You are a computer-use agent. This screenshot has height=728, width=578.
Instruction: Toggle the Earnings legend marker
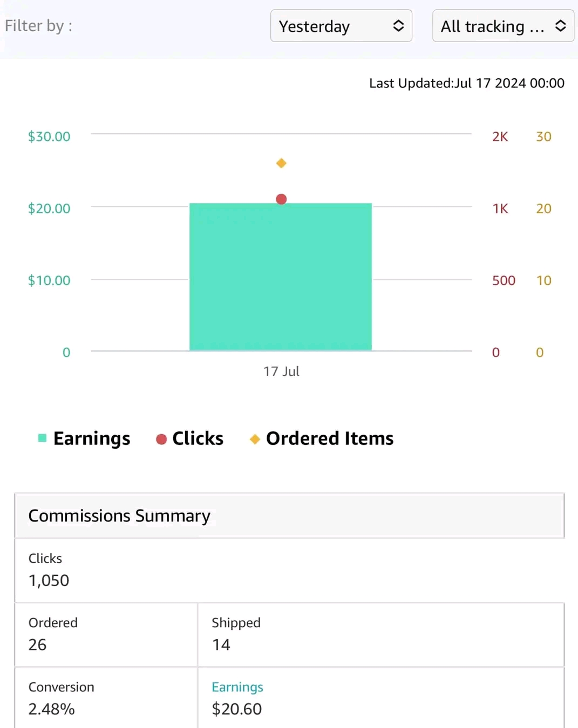pyautogui.click(x=42, y=438)
